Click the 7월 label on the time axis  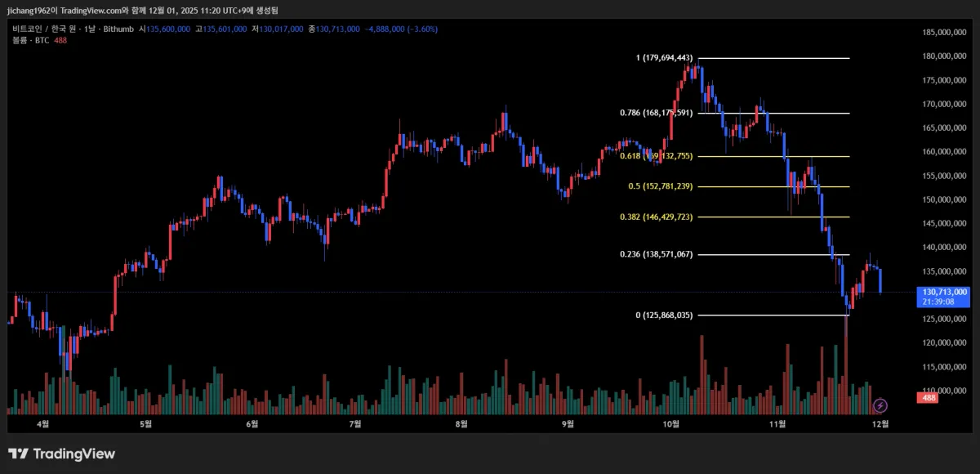(354, 424)
